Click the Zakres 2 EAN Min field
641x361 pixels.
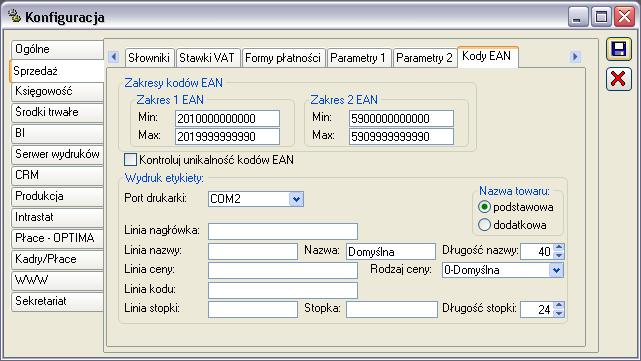401,119
